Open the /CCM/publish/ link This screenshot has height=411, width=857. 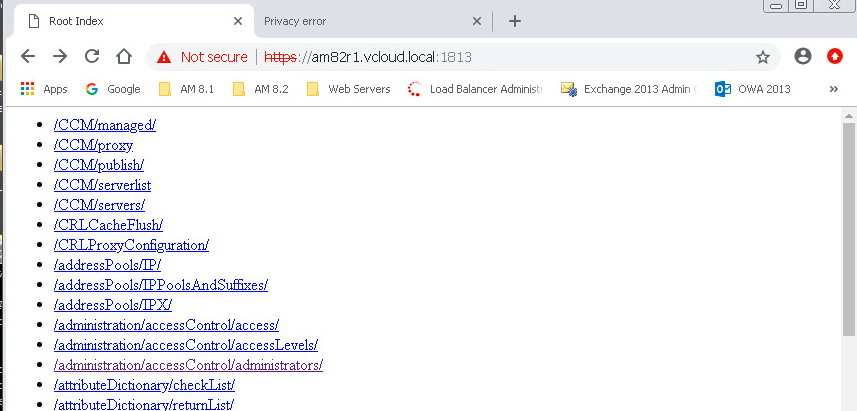point(98,165)
